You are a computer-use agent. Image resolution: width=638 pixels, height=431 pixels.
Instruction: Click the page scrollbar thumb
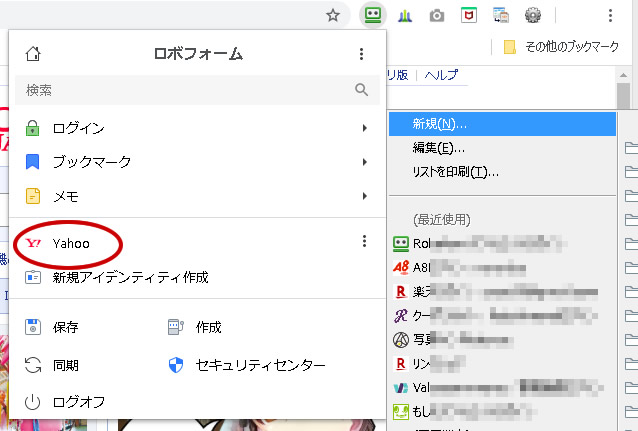[x=623, y=95]
